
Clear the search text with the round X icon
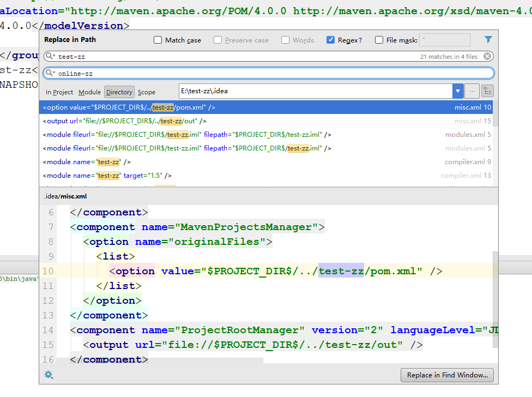pyautogui.click(x=487, y=56)
